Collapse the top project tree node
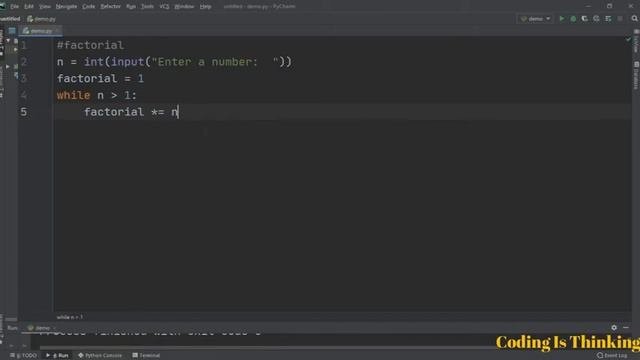 (8, 40)
